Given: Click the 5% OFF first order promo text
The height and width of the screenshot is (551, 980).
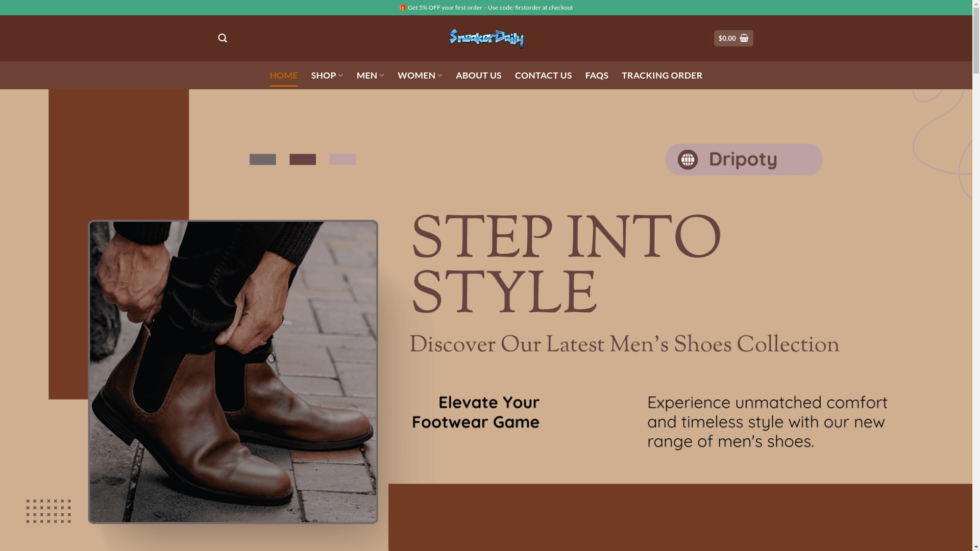Looking at the screenshot, I should pos(486,8).
